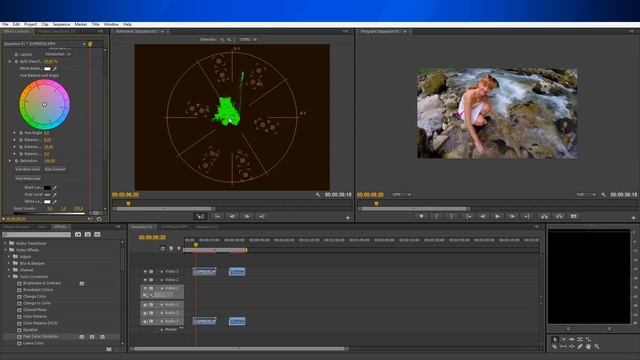Screen dimensions: 640x360
Task: Click the Lift button in Program monitor
Action: (x=544, y=216)
